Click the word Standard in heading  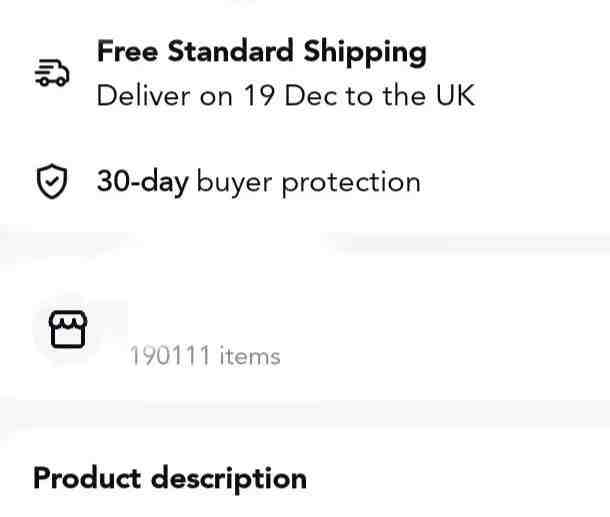tap(230, 51)
